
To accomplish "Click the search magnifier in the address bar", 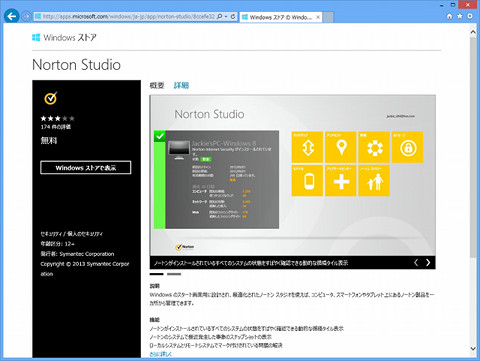I will pyautogui.click(x=219, y=16).
